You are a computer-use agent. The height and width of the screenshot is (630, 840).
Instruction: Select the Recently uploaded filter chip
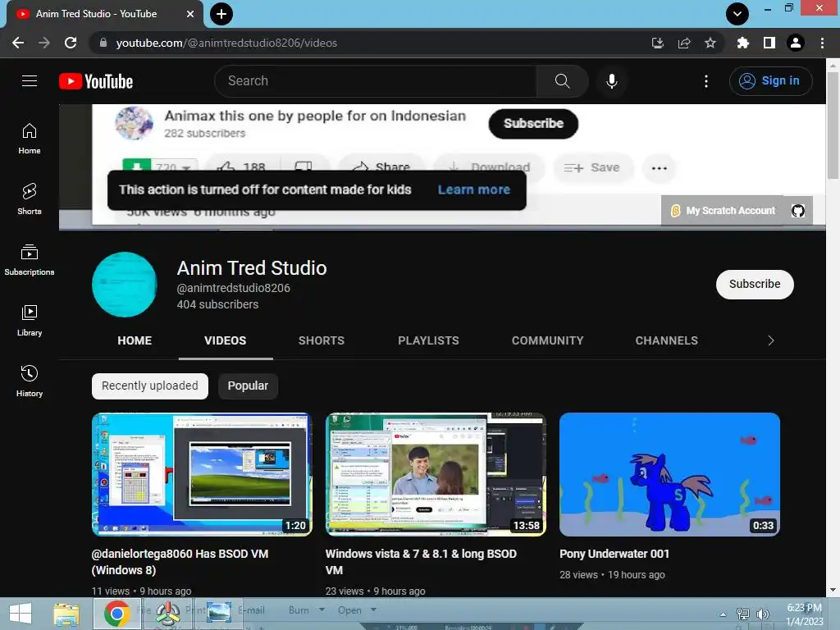pos(150,386)
